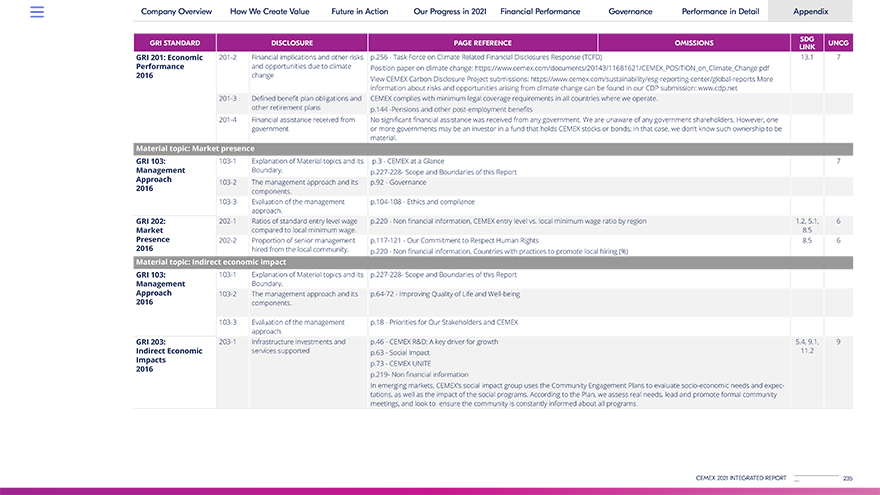This screenshot has height=495, width=880.
Task: Click p.46 CEMEX R&D key driver reference
Action: [434, 342]
